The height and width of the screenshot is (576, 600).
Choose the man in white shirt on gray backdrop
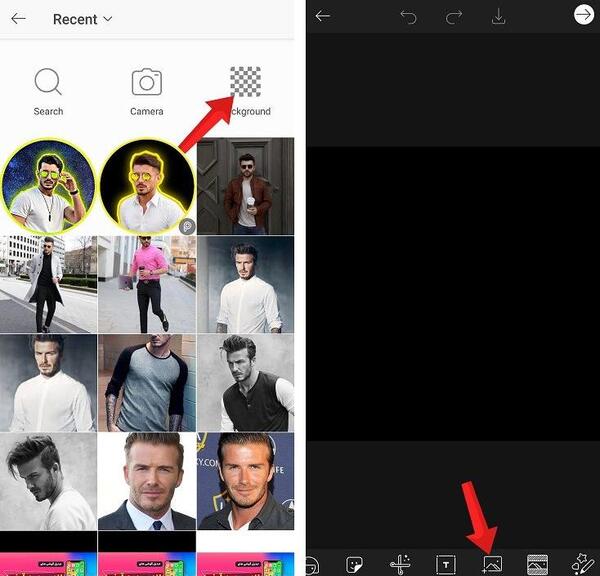(x=48, y=383)
